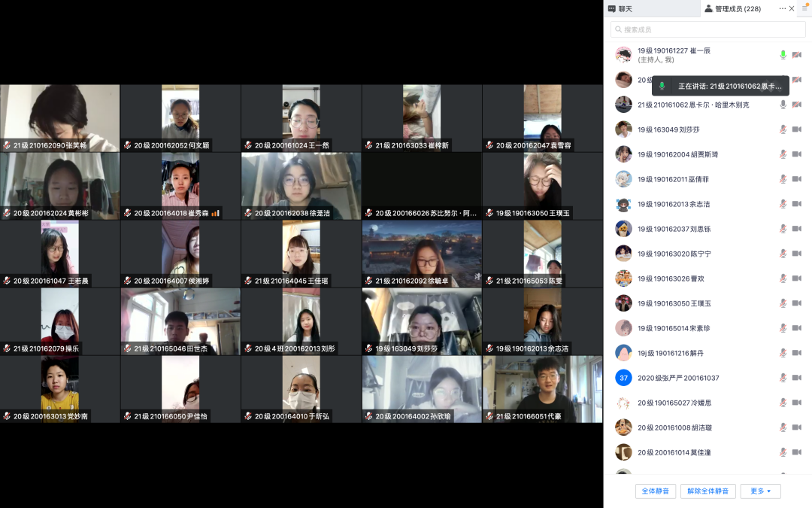Click the camera icon for 刘莎莎
The width and height of the screenshot is (812, 508).
(x=797, y=129)
